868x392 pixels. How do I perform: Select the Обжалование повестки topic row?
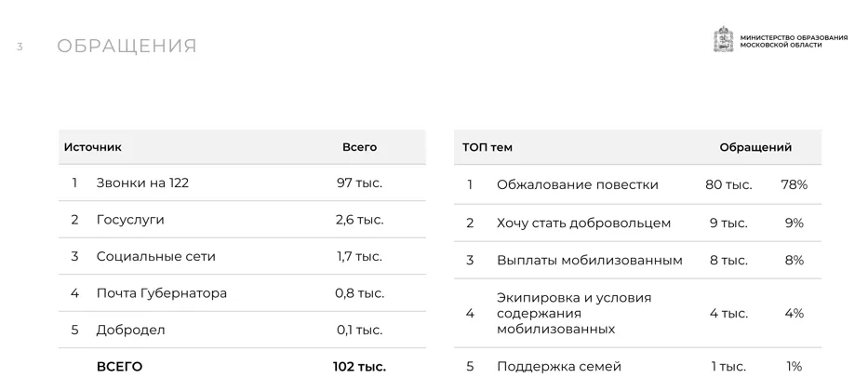(x=637, y=184)
